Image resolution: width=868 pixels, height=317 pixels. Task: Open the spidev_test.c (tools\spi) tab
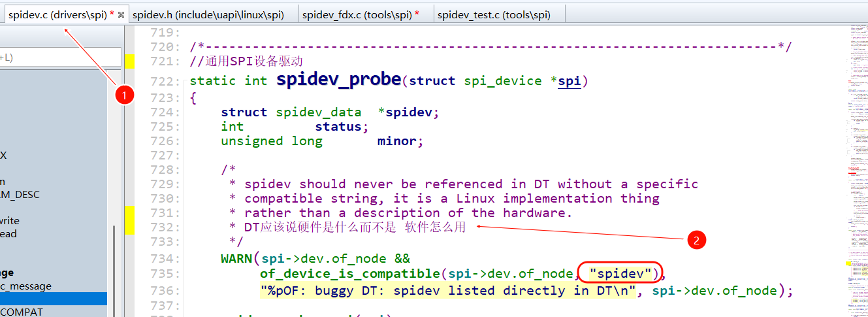pyautogui.click(x=494, y=14)
